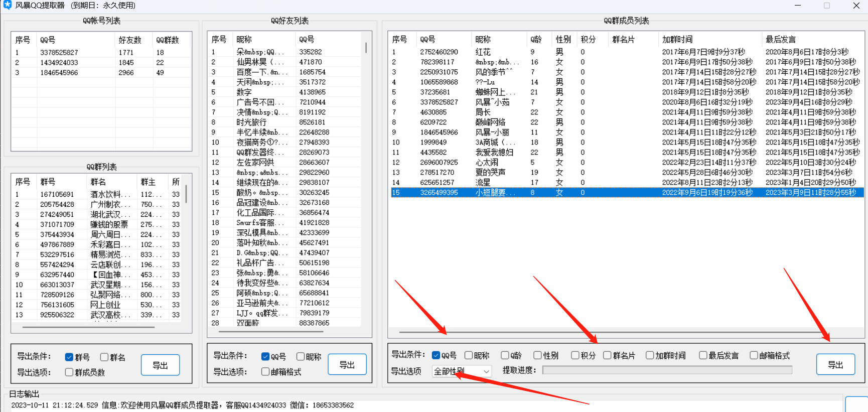Select highlighted member row 3265499395
Image resolution: width=868 pixels, height=412 pixels.
click(x=627, y=192)
